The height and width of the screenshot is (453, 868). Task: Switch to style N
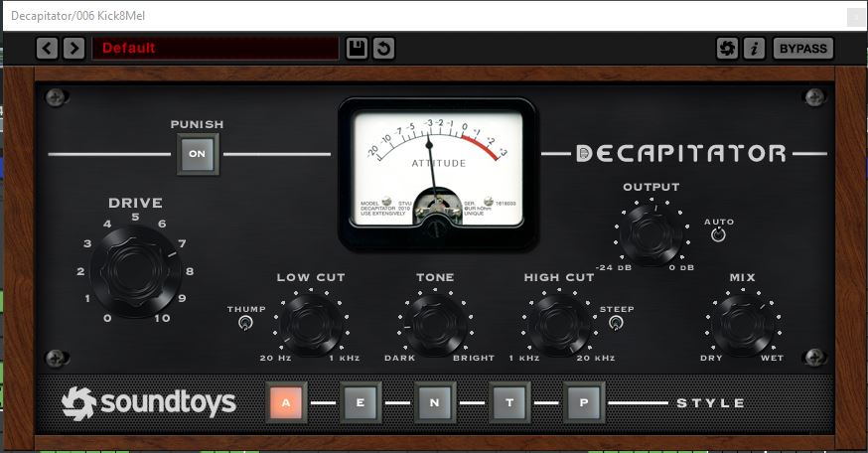point(435,402)
